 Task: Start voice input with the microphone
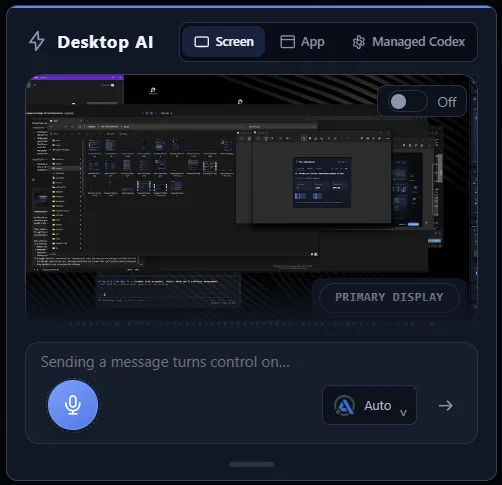click(73, 405)
